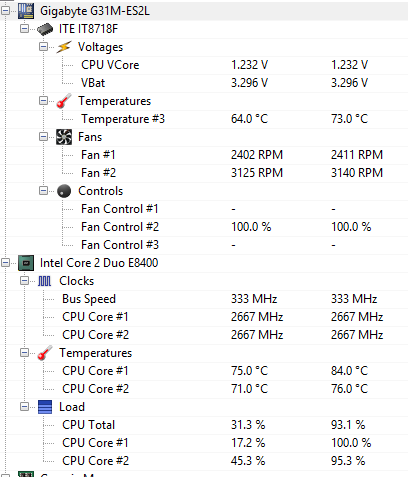Collapse the Voltages group
Screen dimensions: 408x477
pos(43,47)
